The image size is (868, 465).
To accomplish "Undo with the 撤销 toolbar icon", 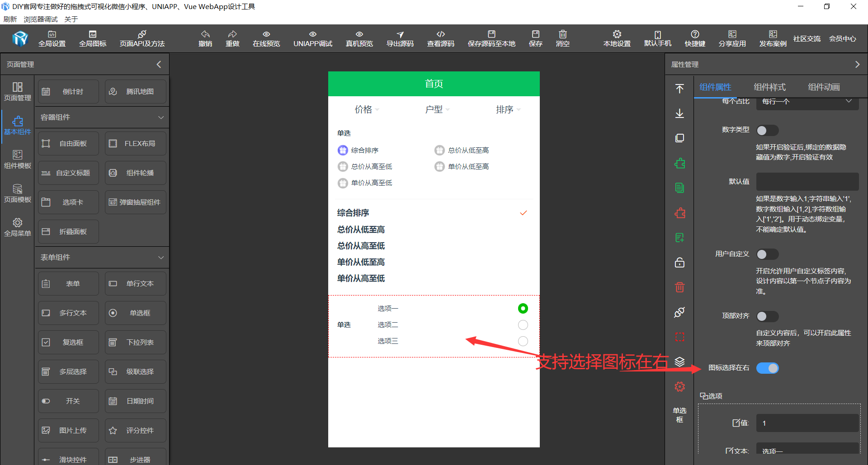I will click(205, 39).
